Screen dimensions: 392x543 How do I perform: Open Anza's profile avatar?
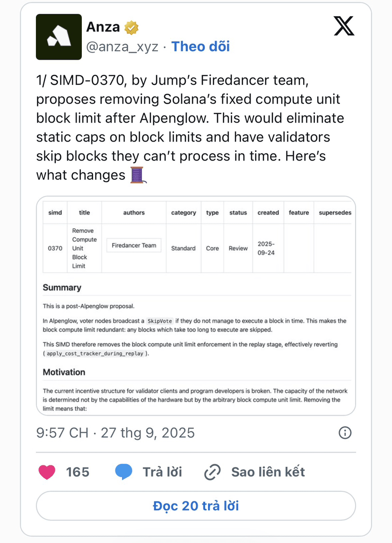[59, 37]
